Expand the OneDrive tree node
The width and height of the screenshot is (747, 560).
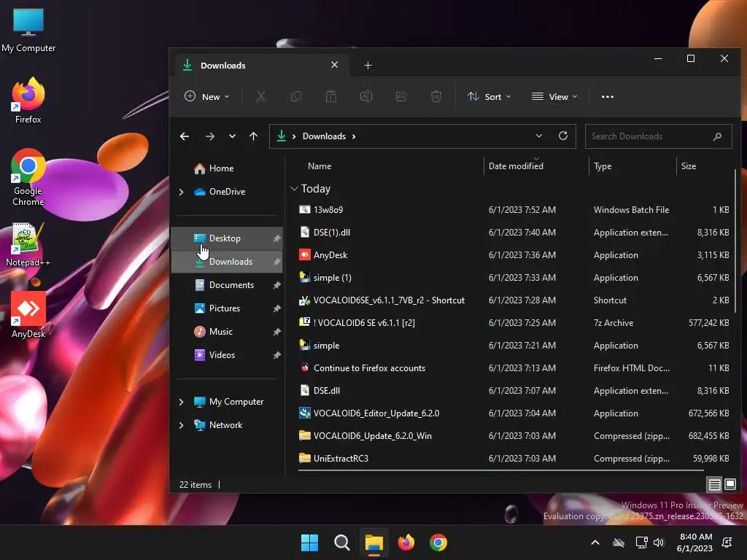pyautogui.click(x=181, y=192)
